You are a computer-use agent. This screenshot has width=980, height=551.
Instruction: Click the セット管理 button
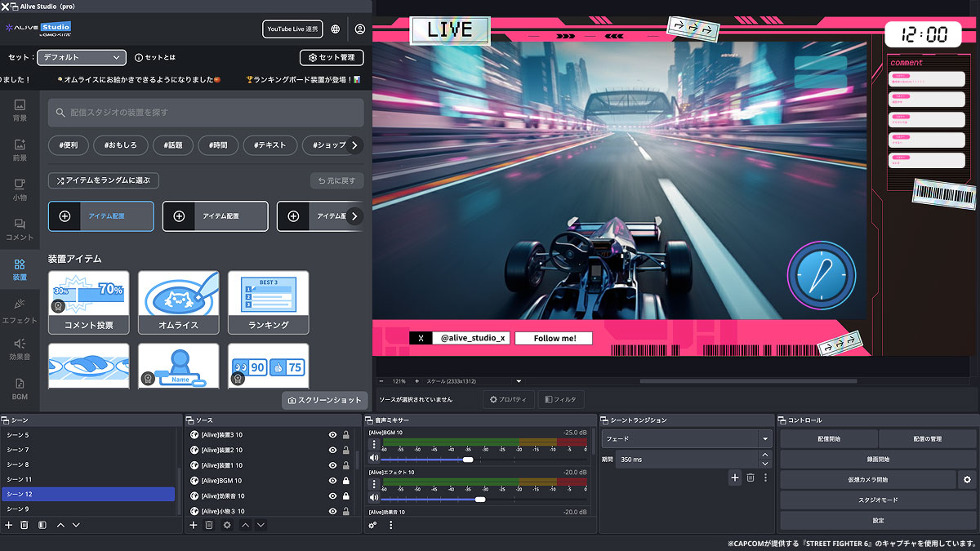(332, 57)
